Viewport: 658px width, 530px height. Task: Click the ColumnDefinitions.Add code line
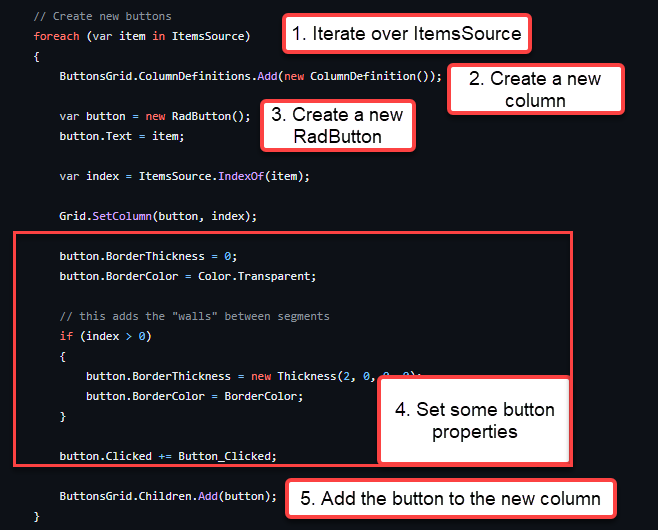point(250,76)
